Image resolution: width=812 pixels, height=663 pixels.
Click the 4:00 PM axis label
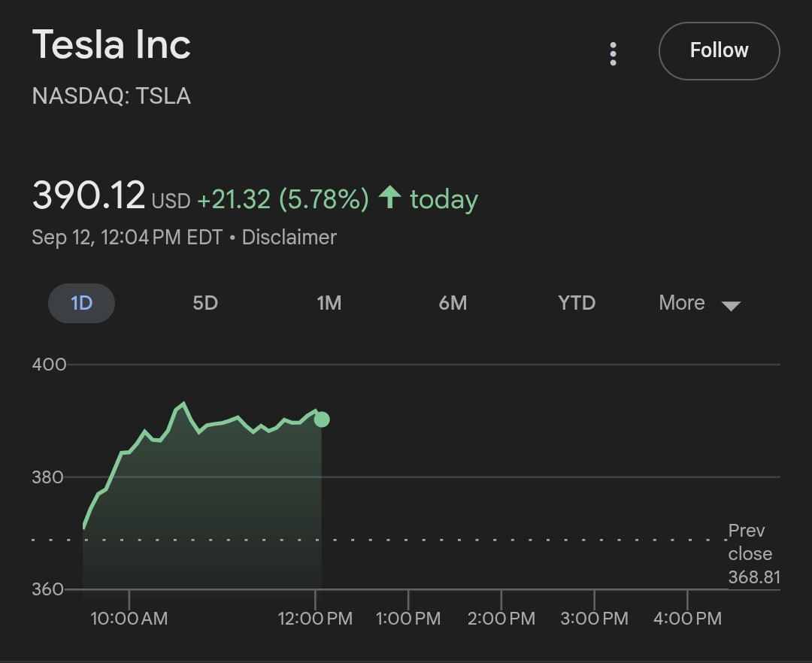coord(687,619)
